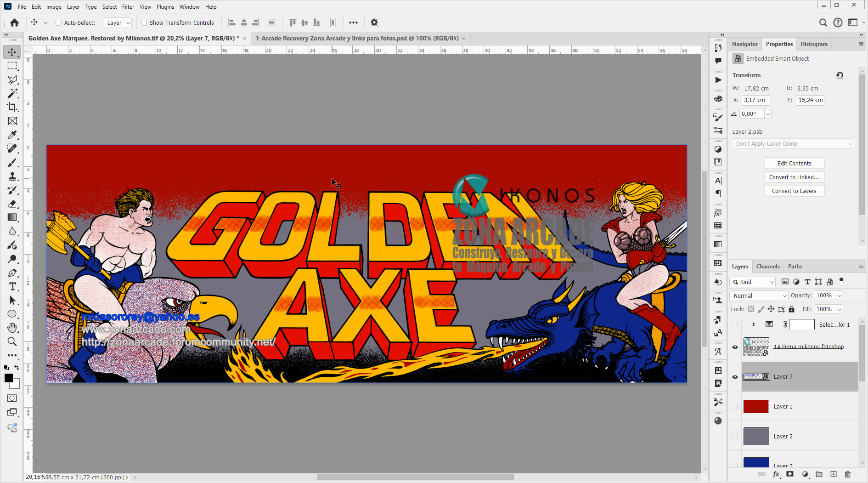Screen dimensions: 868x483
Task: Open the Search magnifier in options bar
Action: [x=823, y=23]
